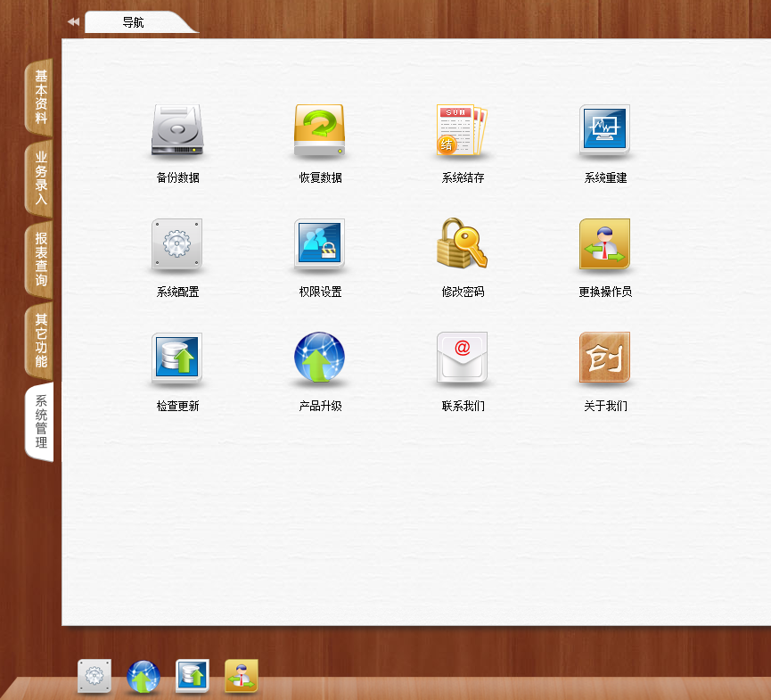Viewport: 771px width, 700px height.
Task: Click the 更换操作员 switch operator icon
Action: (605, 244)
